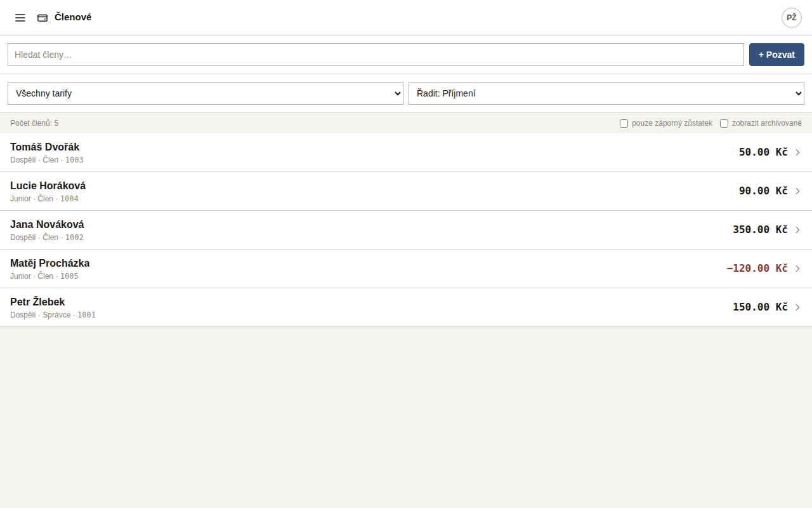Viewport: 812px width, 508px height.
Task: Open the 'Všechny tarify' dropdown
Action: pos(206,93)
